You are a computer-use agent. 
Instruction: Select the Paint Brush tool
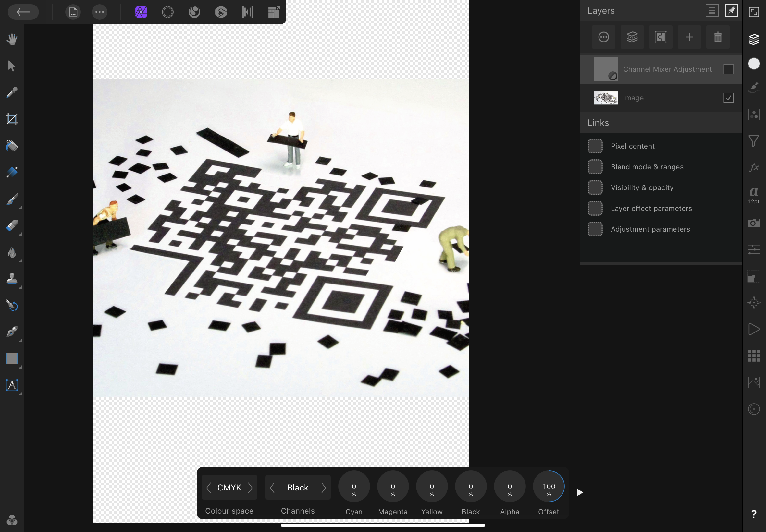(x=12, y=199)
